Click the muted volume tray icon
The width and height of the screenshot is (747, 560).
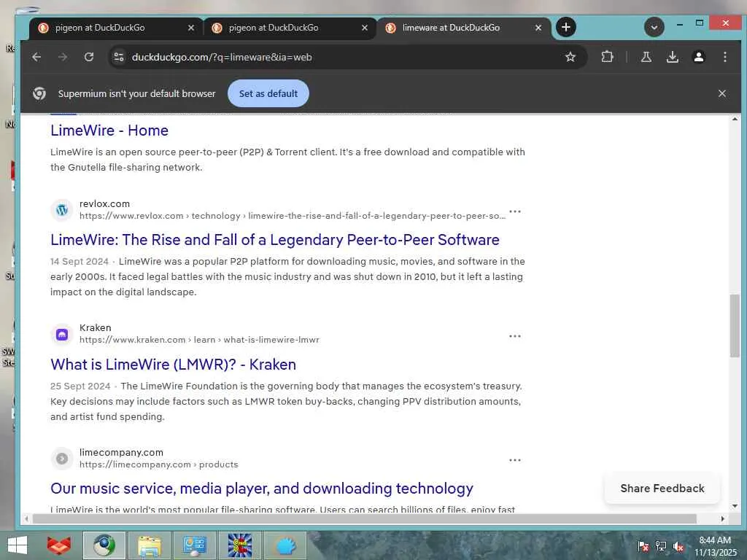[x=678, y=546]
